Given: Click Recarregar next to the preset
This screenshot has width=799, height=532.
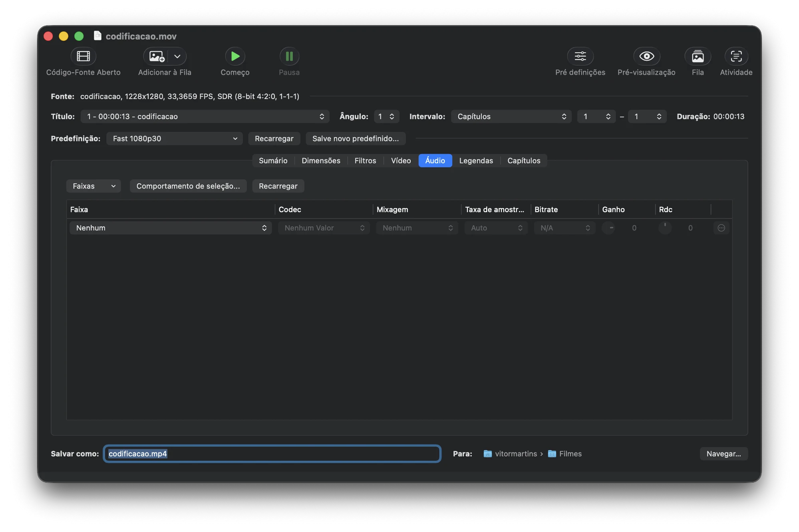Looking at the screenshot, I should coord(274,139).
